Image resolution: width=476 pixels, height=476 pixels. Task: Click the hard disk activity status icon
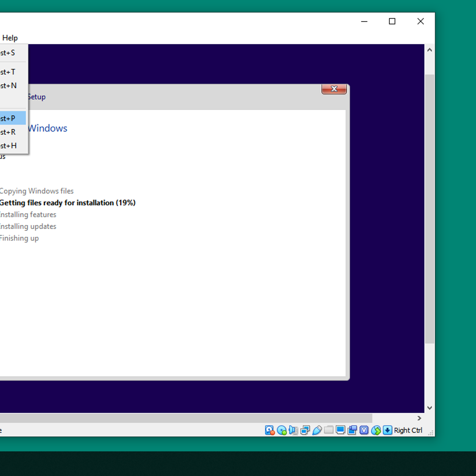pos(270,430)
